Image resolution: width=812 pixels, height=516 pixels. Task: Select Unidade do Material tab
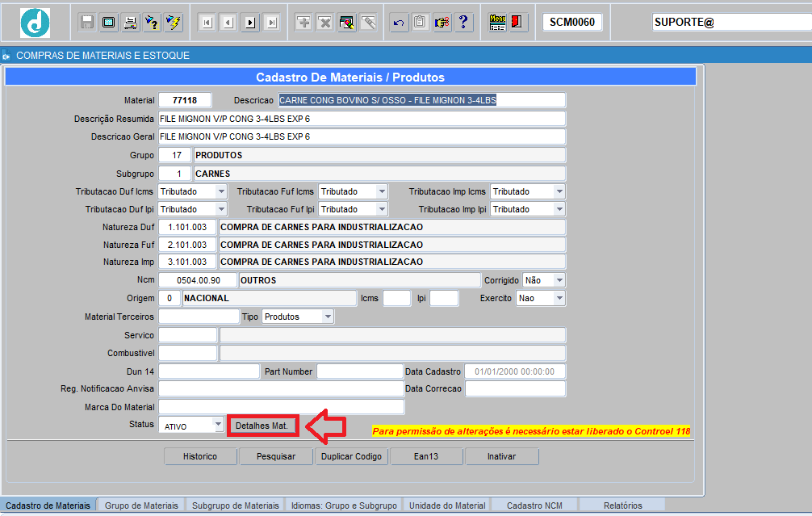447,506
